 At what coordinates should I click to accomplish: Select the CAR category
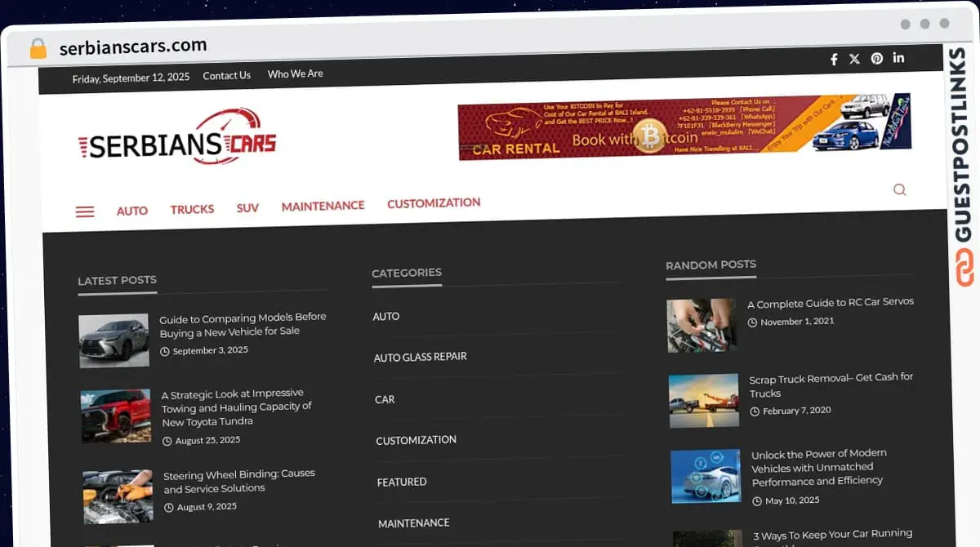click(x=385, y=399)
